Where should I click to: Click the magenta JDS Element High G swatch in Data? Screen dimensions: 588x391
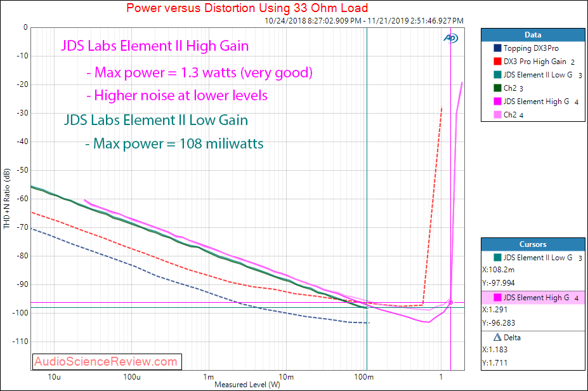tap(498, 102)
